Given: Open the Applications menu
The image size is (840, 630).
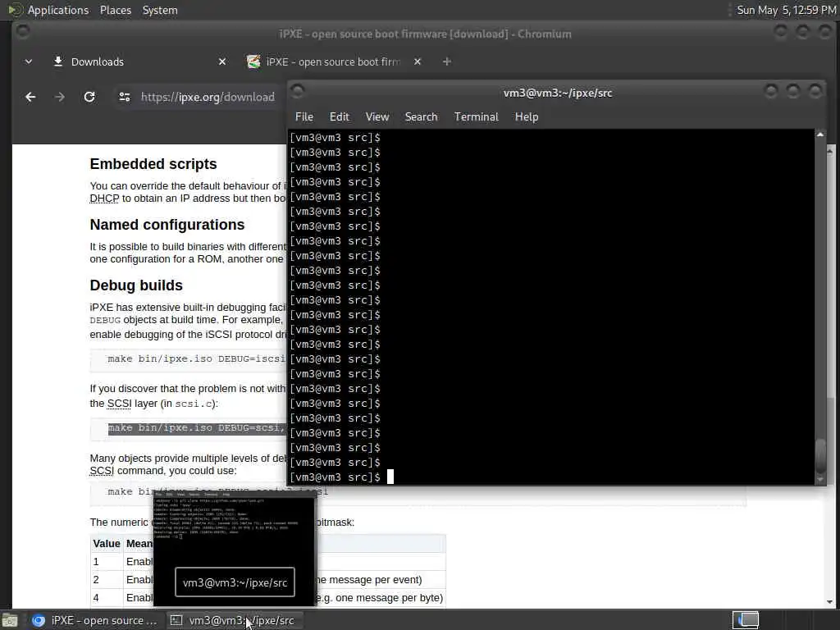Looking at the screenshot, I should pos(58,10).
